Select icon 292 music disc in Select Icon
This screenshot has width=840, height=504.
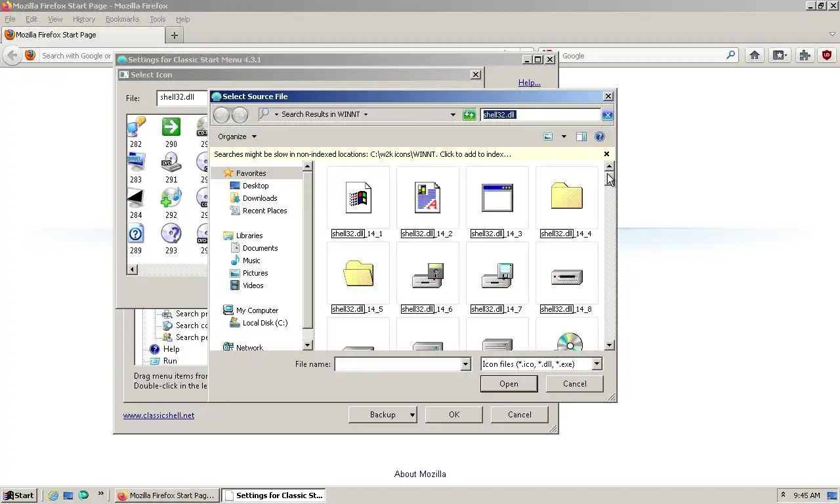[171, 203]
